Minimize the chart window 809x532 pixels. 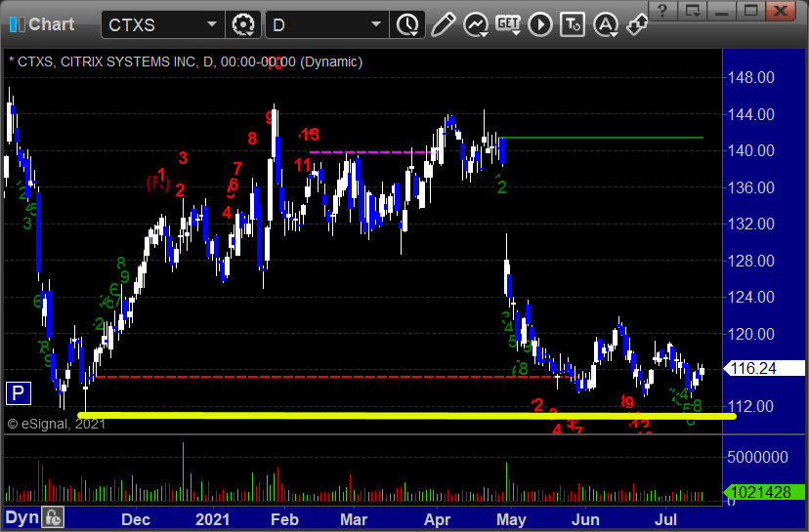pyautogui.click(x=721, y=10)
